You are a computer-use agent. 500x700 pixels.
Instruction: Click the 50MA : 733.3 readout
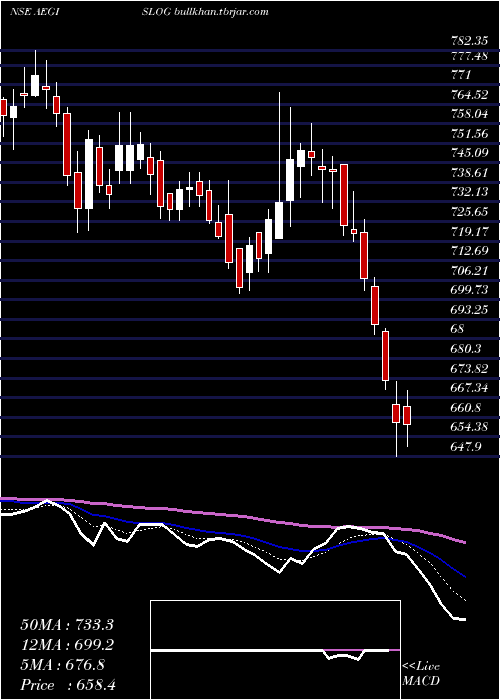click(67, 625)
